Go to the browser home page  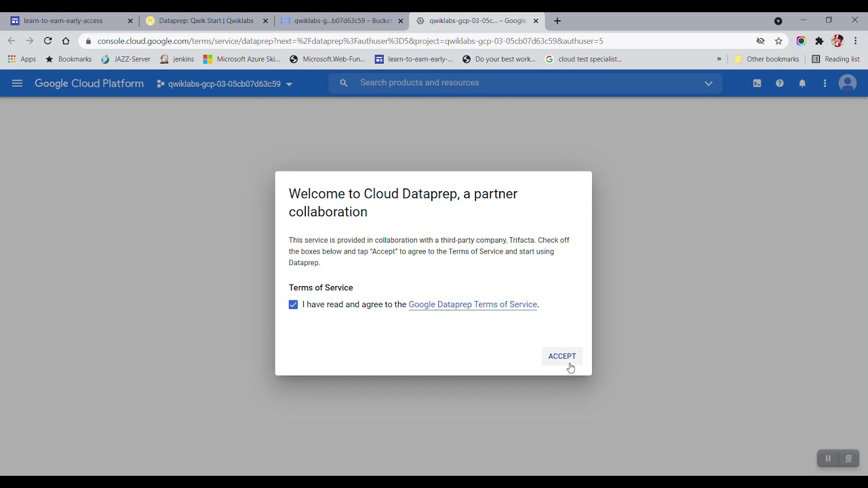pyautogui.click(x=66, y=41)
